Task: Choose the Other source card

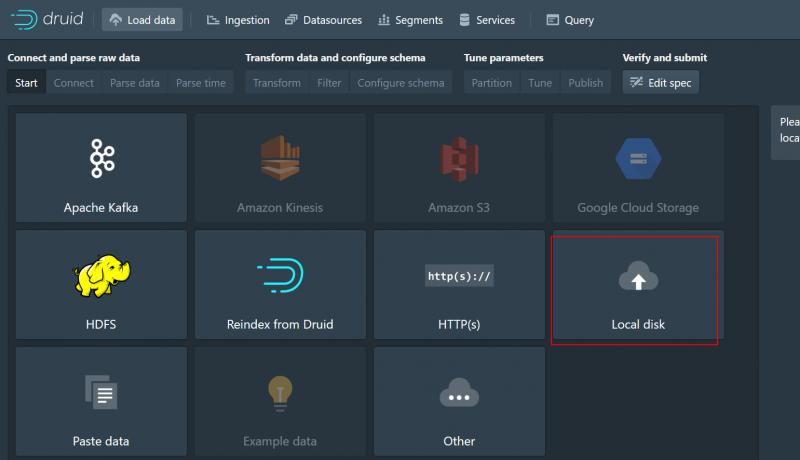Action: point(459,401)
